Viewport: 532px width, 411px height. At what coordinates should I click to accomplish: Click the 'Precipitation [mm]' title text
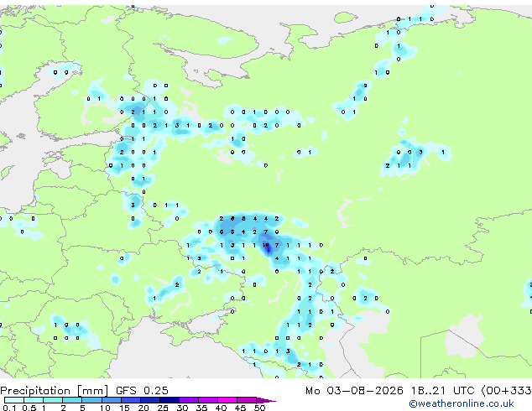point(54,391)
